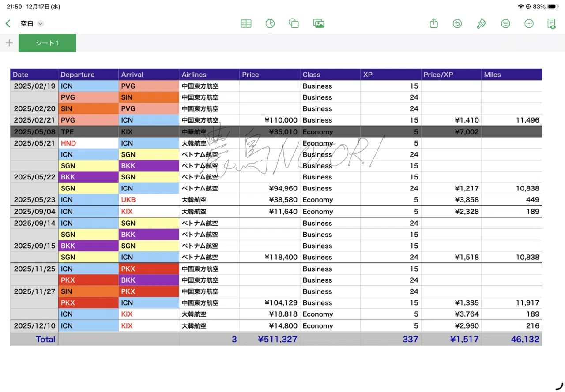Insert a shape using the shapes icon

tap(294, 24)
